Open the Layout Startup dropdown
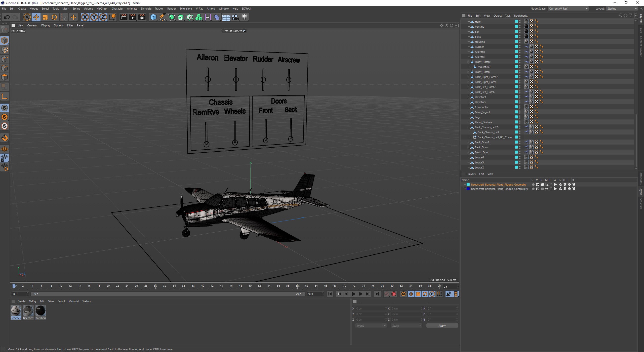The width and height of the screenshot is (644, 352). click(x=621, y=9)
